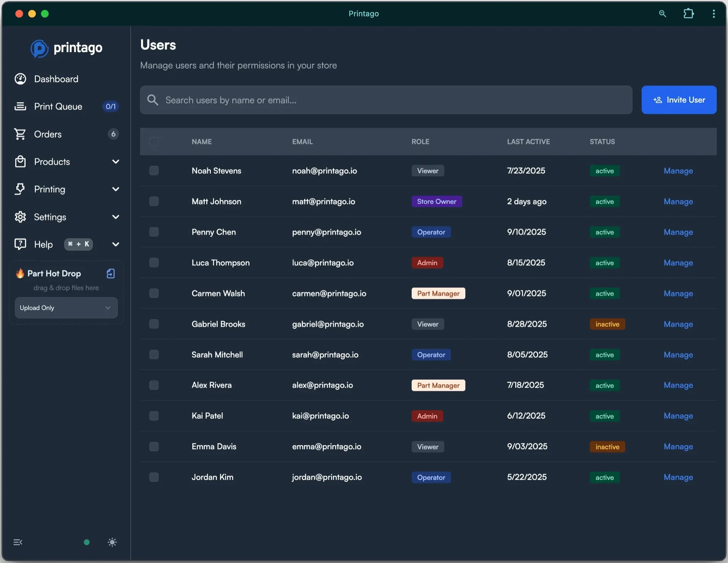Click the Products shopping bag icon

pyautogui.click(x=20, y=161)
